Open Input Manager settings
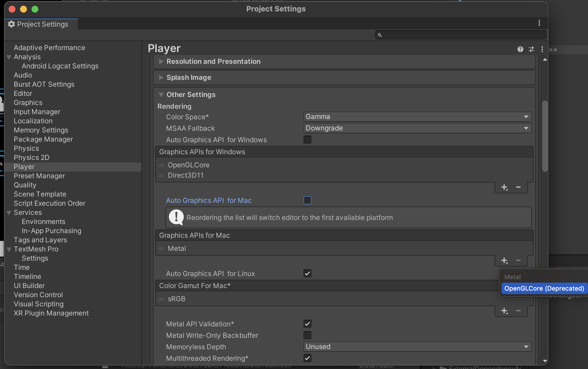 (37, 112)
